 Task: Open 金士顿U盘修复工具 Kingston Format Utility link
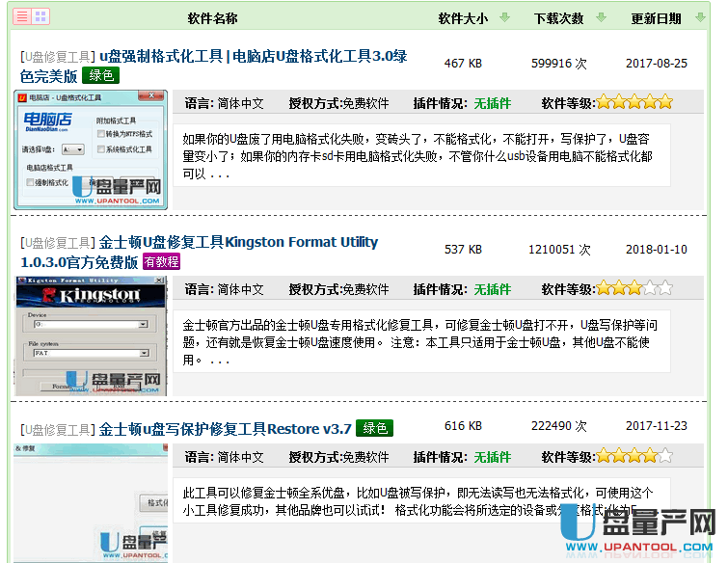[x=238, y=242]
